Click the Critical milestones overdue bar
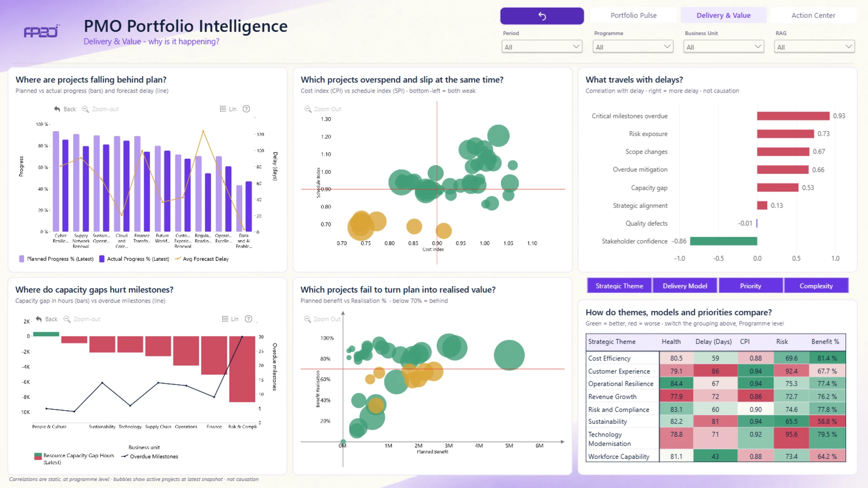The width and height of the screenshot is (868, 488). click(x=793, y=116)
